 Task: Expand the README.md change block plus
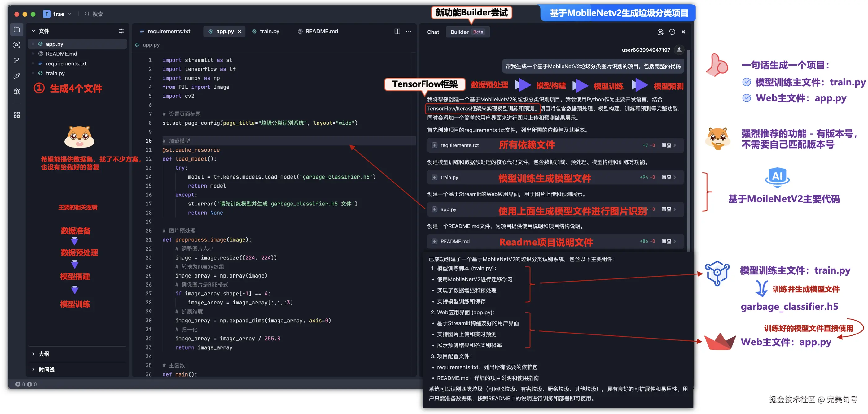434,241
